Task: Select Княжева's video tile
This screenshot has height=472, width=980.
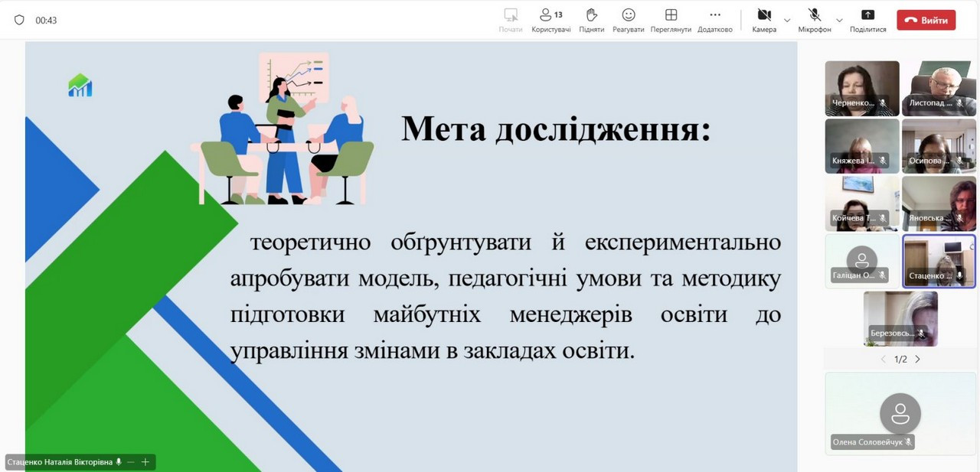Action: point(862,146)
